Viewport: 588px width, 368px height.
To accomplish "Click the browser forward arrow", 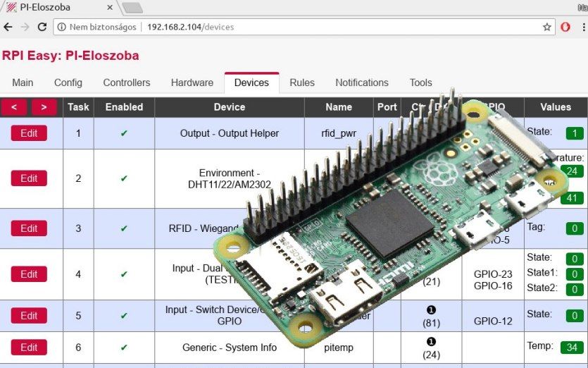I will pos(25,27).
